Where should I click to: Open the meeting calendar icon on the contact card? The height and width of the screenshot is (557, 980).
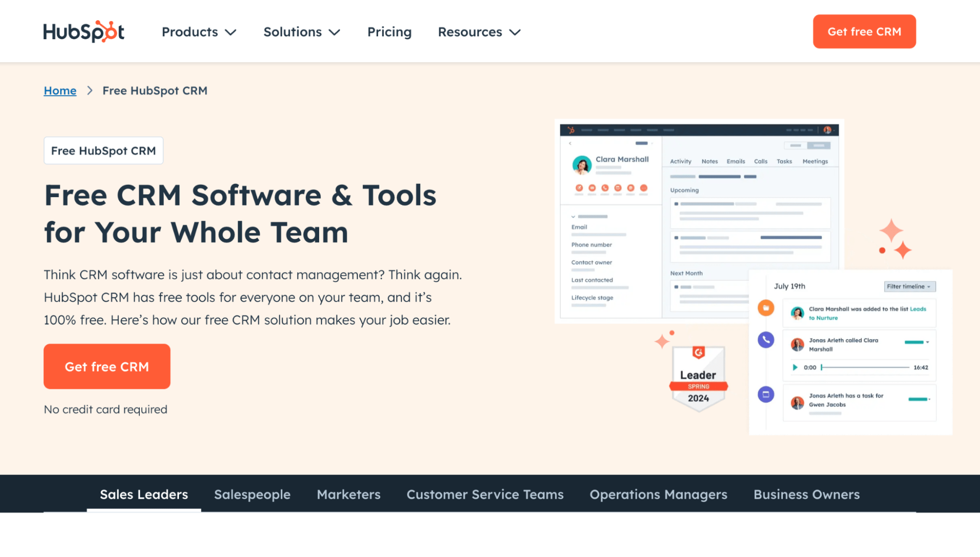pyautogui.click(x=618, y=188)
